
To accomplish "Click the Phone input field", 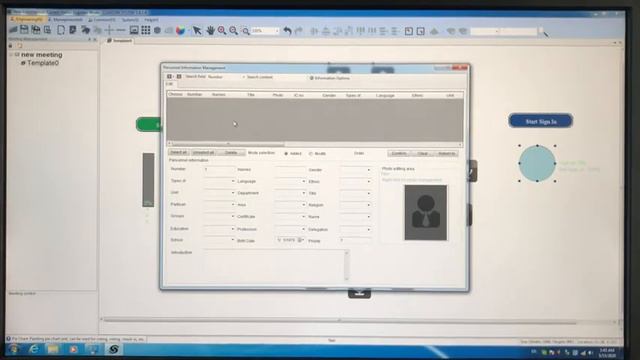I will pos(356,241).
